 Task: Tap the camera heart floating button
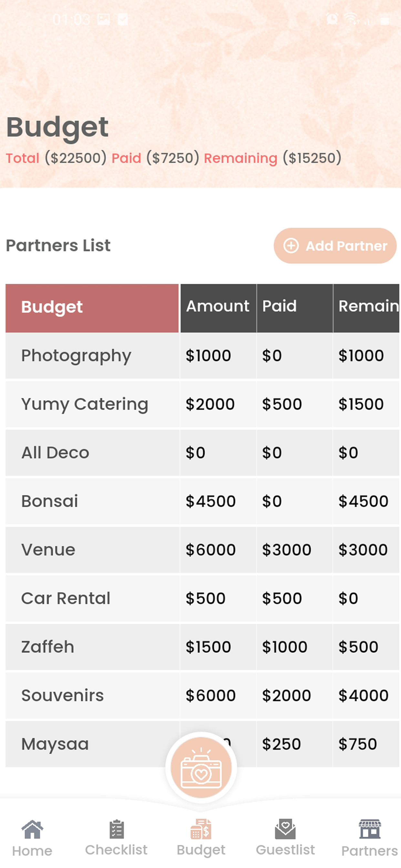pos(201,767)
